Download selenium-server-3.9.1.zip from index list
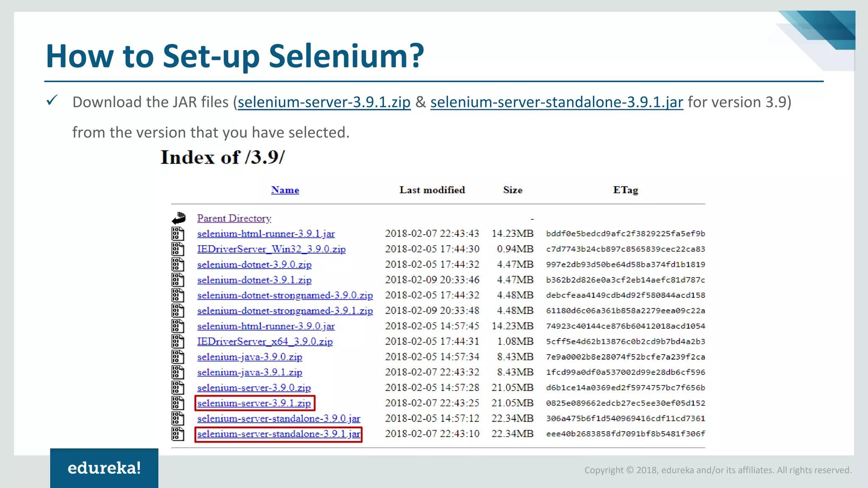The height and width of the screenshot is (488, 868). tap(254, 403)
